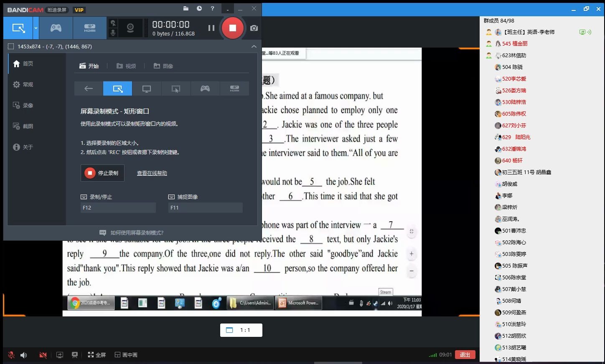Click the 停止录制 stop recording button

pos(102,173)
